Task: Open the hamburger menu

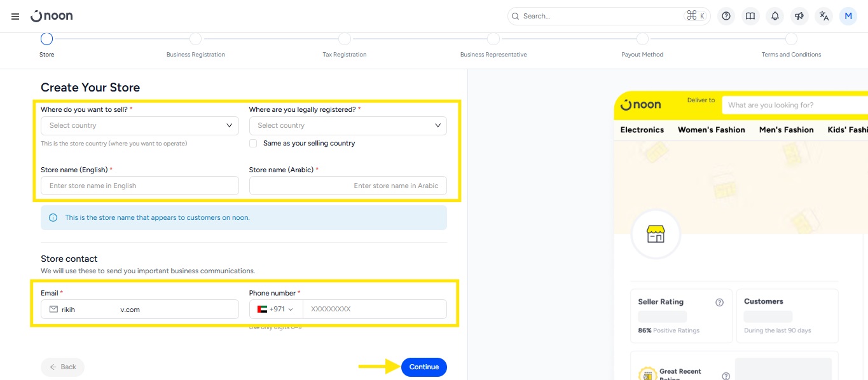Action: tap(15, 17)
